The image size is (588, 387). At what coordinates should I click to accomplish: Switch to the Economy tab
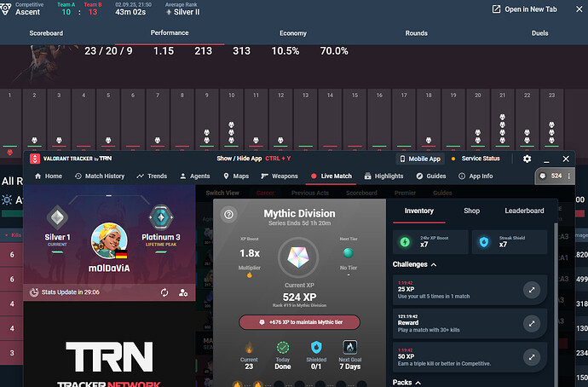click(x=293, y=33)
